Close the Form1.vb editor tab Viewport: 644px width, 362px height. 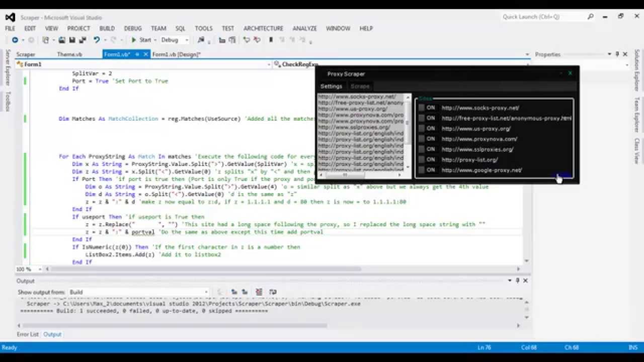pos(146,54)
